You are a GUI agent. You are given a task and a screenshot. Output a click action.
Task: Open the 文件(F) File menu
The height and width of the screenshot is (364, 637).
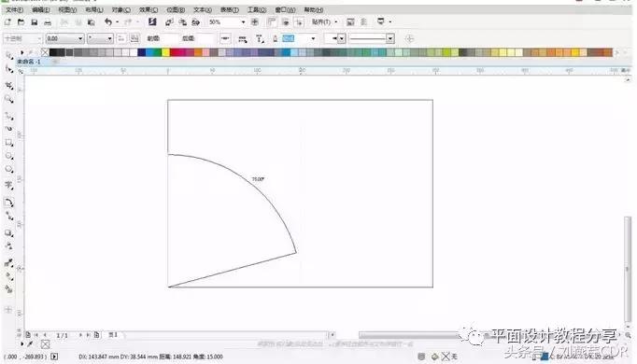click(x=14, y=9)
